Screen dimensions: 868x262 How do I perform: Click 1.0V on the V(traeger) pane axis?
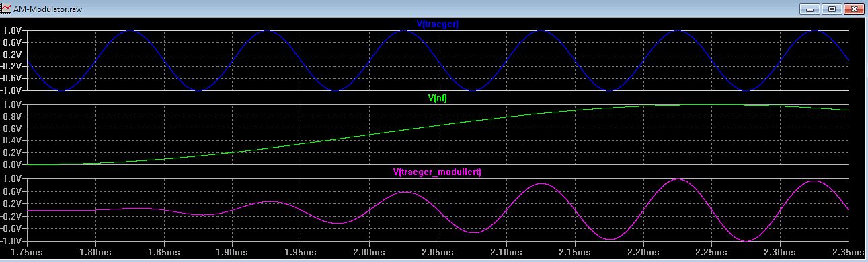pos(13,30)
